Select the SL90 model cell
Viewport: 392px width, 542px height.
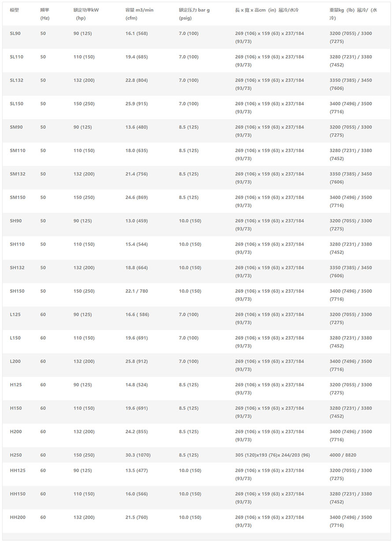click(15, 34)
